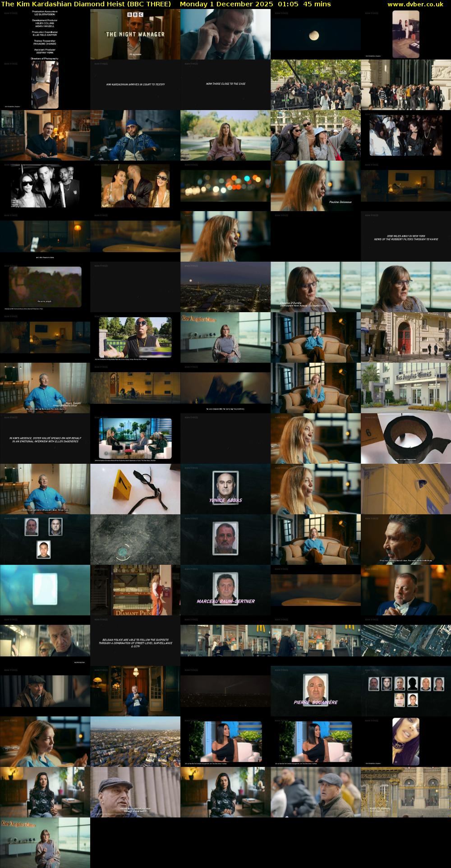Open 'Kim Kardashian arrives in court' caption frame
451x868 pixels.
click(x=135, y=84)
